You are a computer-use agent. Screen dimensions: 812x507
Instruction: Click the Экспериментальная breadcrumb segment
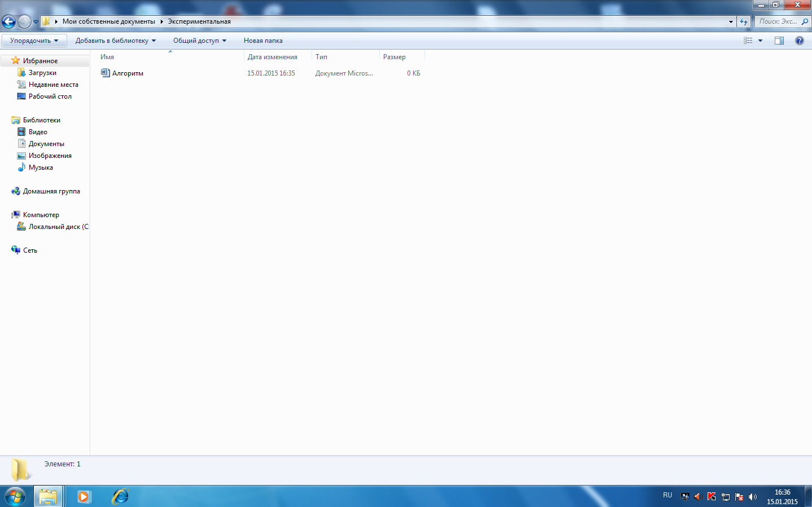click(x=199, y=21)
